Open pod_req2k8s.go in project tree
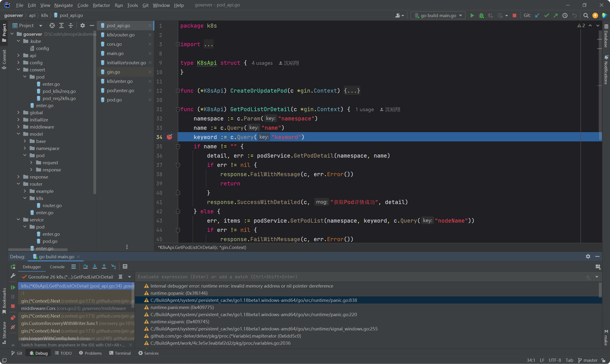Image resolution: width=610 pixels, height=364 pixels. click(59, 98)
